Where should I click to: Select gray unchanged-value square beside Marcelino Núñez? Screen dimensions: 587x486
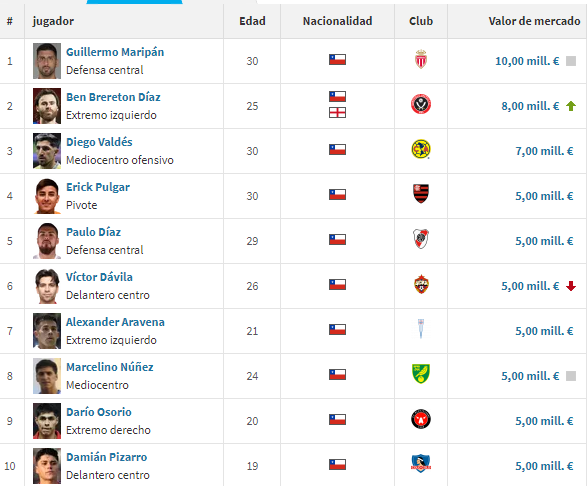click(571, 376)
